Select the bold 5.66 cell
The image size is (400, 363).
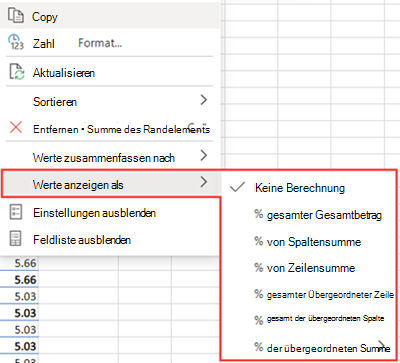[x=19, y=280]
